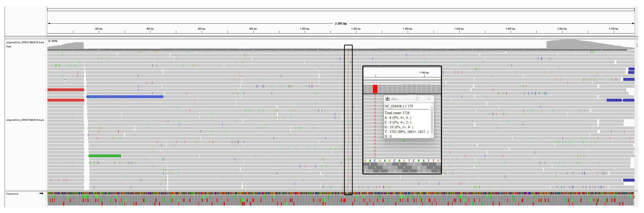This screenshot has height=213, width=644.
Task: Maximize the allele count popup window
Action: (x=417, y=99)
